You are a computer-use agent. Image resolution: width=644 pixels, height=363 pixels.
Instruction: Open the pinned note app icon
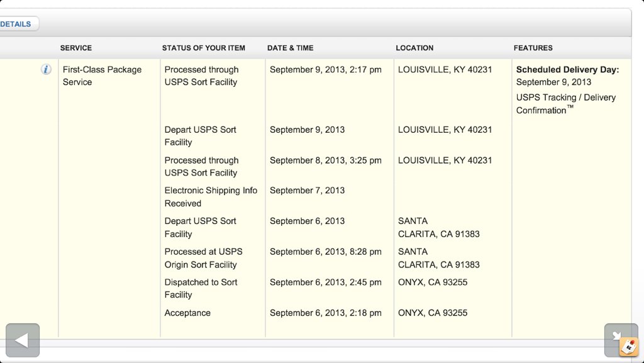click(629, 347)
